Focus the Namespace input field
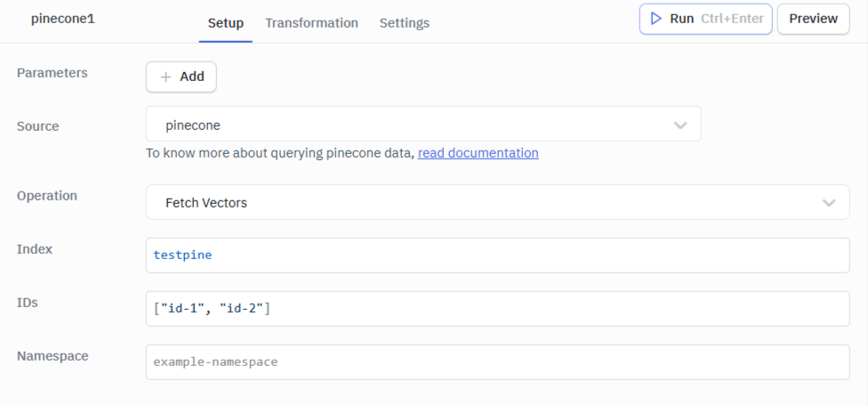 click(498, 362)
